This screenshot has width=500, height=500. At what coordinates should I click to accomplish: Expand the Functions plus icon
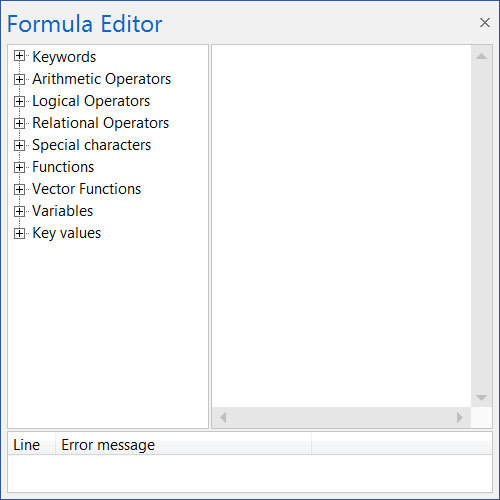19,167
